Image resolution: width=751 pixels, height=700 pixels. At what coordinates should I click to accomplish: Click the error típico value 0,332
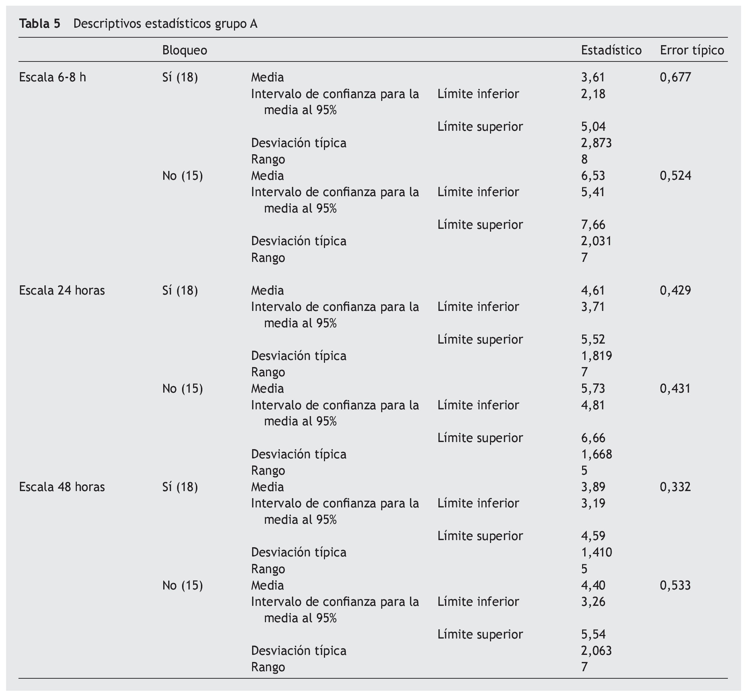point(676,487)
